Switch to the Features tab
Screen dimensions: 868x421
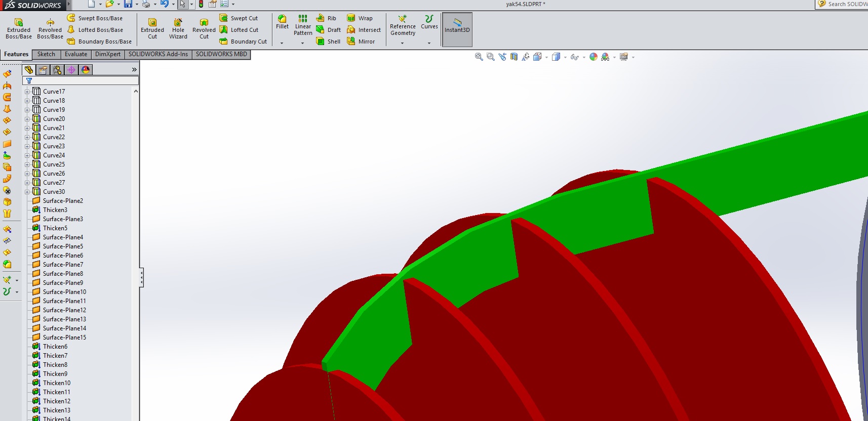(x=16, y=54)
